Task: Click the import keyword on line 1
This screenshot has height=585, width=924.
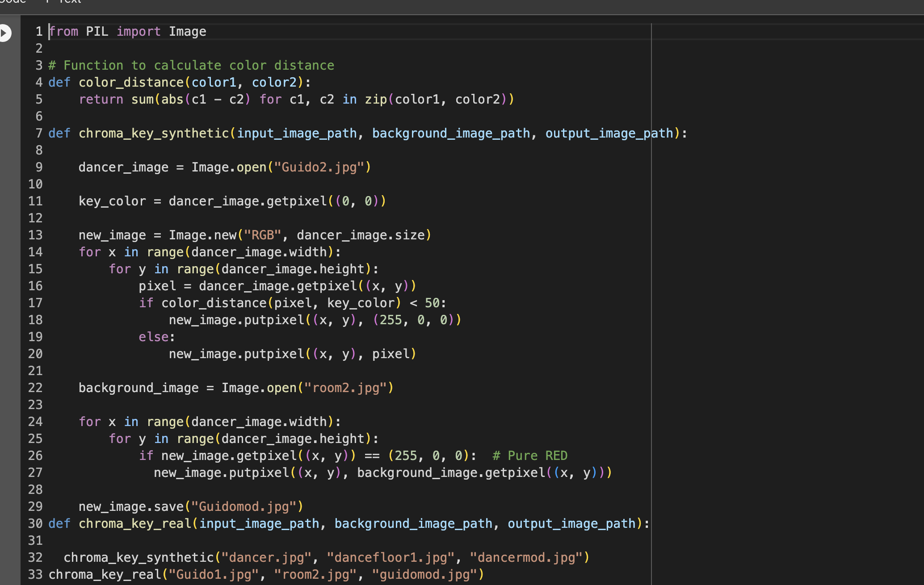Action: [139, 31]
